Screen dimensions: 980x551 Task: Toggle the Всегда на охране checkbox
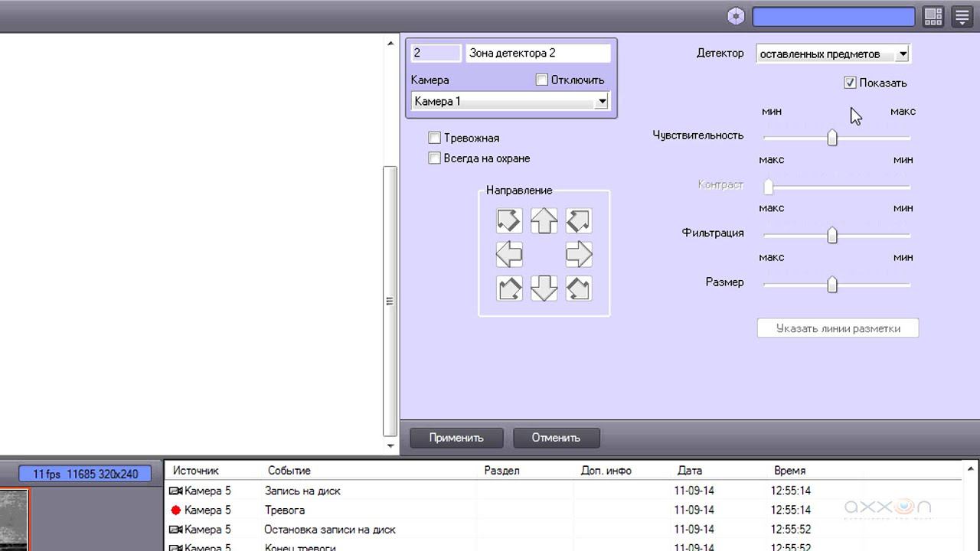point(435,158)
